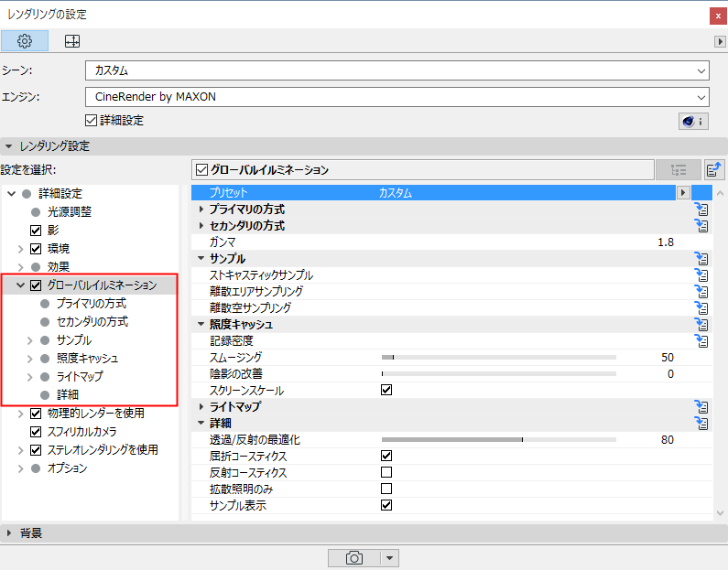The width and height of the screenshot is (728, 570).
Task: Click the CineRender info icon button
Action: (692, 122)
